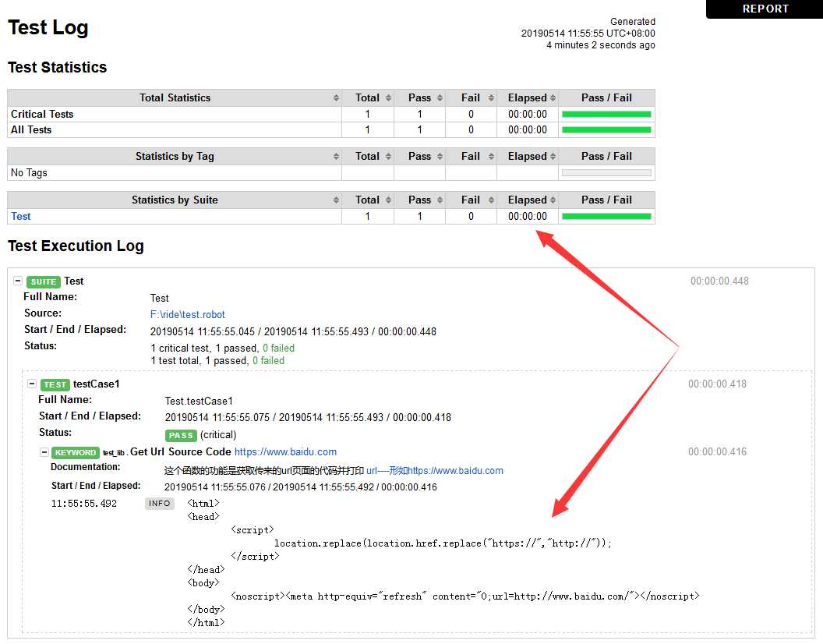Sort Total Statistics by Total column

388,98
